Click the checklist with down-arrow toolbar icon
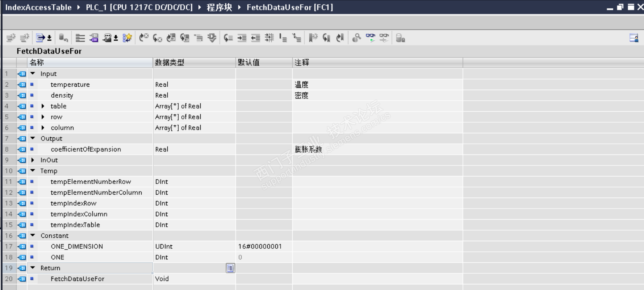Screen dimensions: 644x290 tap(212, 38)
